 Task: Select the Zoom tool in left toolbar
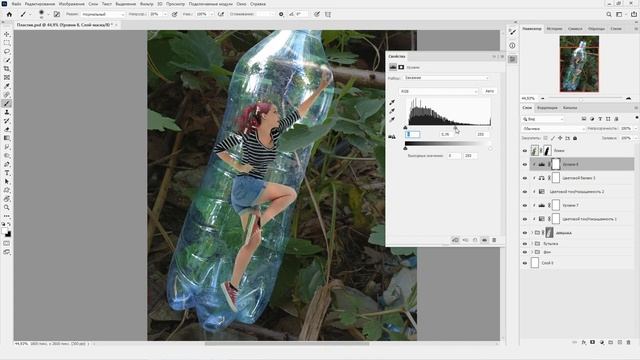click(7, 207)
